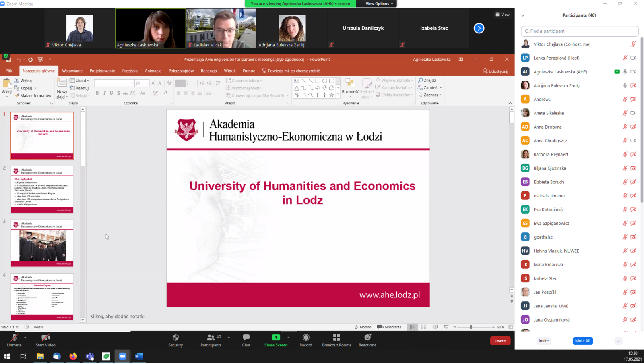644x363 pixels.
Task: Click the next video participants arrow
Action: point(479,28)
